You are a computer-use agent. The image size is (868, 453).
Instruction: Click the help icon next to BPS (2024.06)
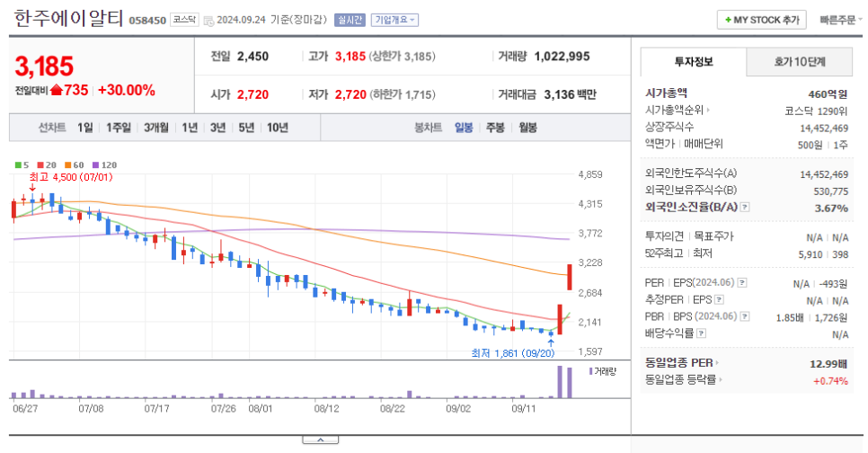745,316
